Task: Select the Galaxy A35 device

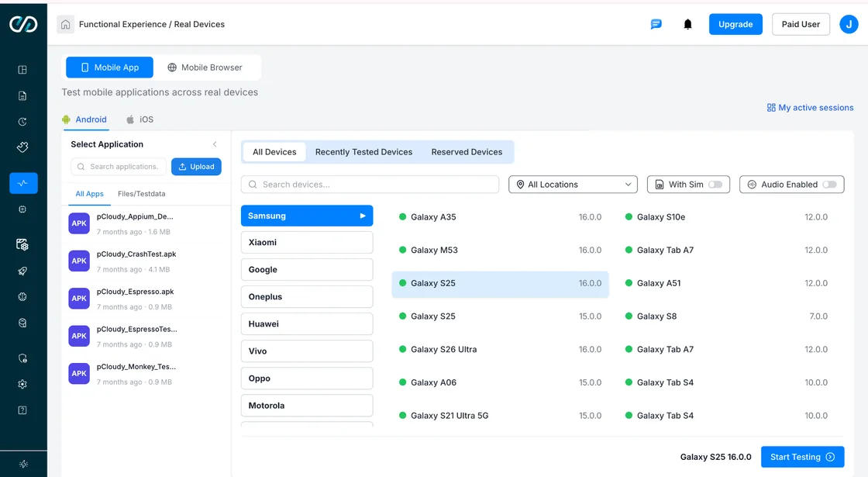Action: point(501,217)
